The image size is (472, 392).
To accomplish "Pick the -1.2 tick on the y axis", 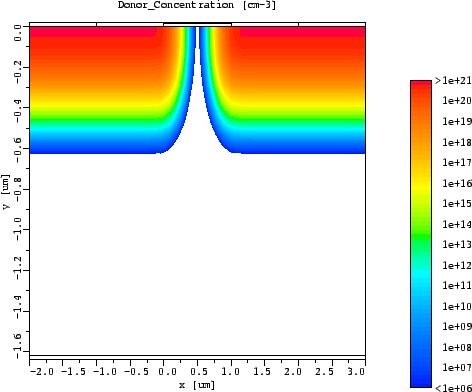I will (x=18, y=269).
